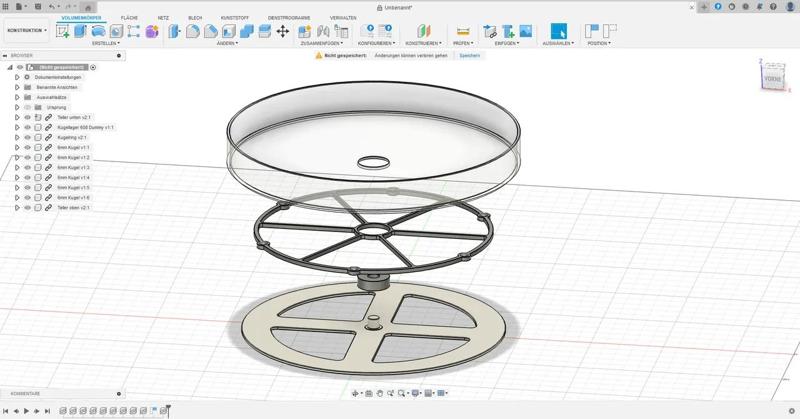Screen dimensions: 800x419
Task: Toggle visibility of Teller unten v2:1
Action: [28, 117]
